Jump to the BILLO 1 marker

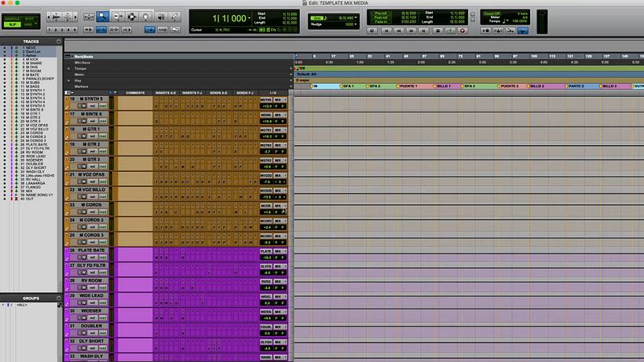pos(444,86)
